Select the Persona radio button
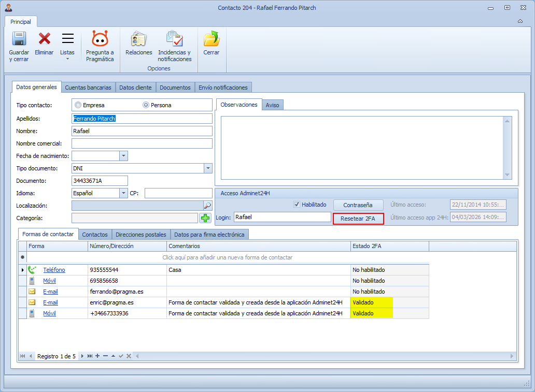Viewport: 535px width, 392px height. (146, 105)
